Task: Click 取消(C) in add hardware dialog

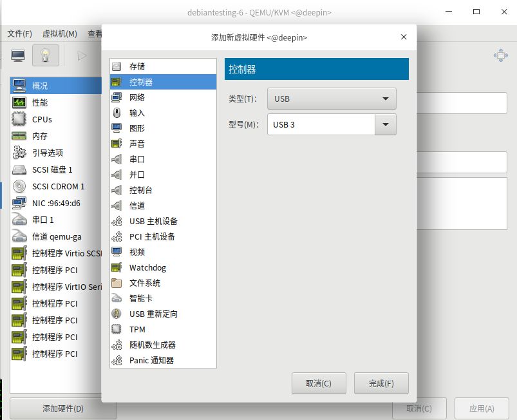Action: click(x=319, y=383)
